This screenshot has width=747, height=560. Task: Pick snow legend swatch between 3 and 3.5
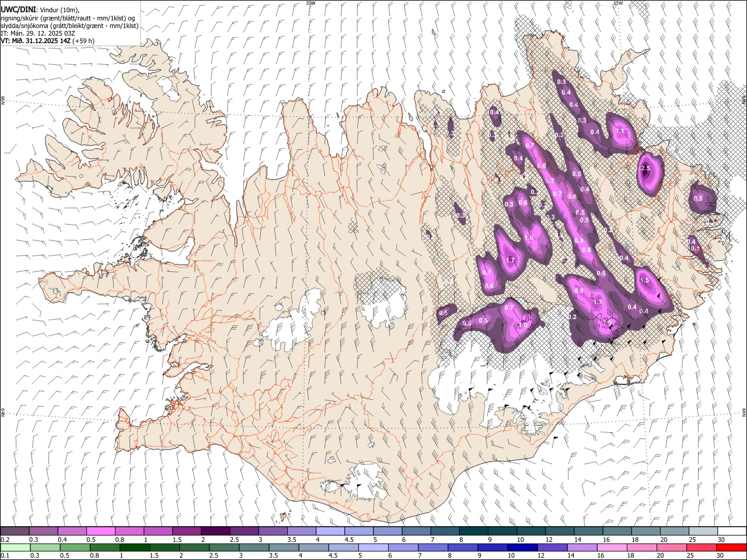[273, 531]
